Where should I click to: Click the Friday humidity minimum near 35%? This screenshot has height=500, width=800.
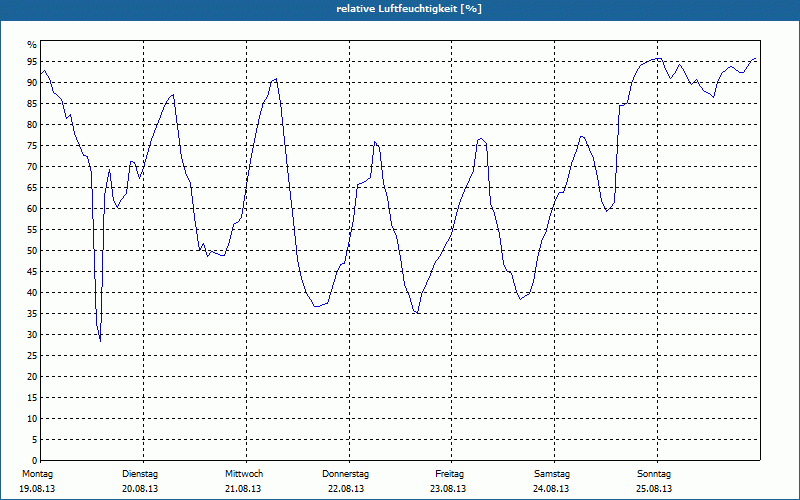(x=418, y=313)
